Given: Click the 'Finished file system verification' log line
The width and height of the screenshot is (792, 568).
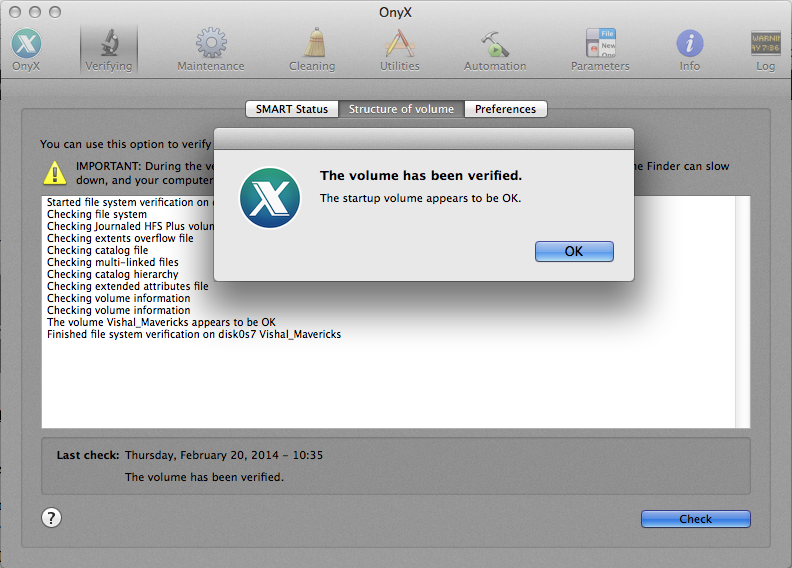Looking at the screenshot, I should (x=194, y=334).
